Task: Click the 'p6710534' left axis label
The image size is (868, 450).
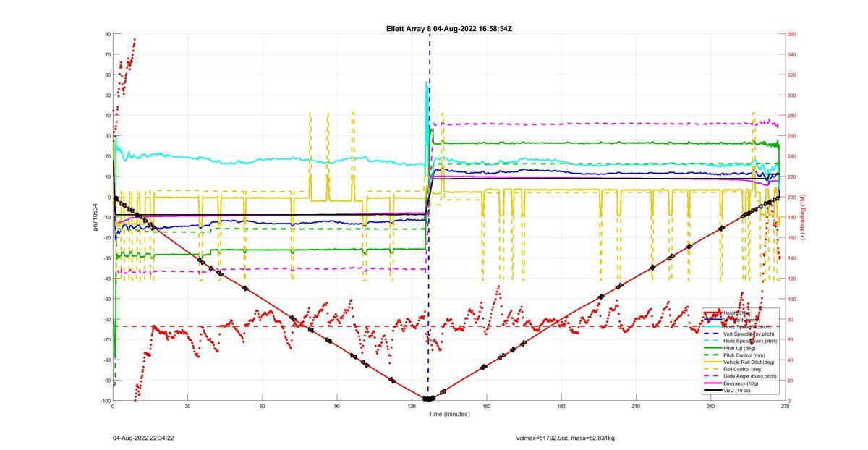Action: [x=95, y=217]
